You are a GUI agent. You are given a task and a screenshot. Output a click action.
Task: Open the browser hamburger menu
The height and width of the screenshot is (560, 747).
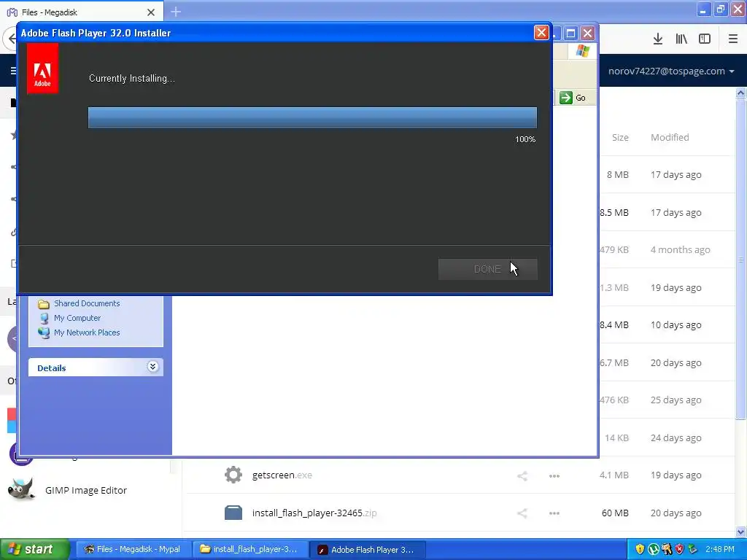pos(732,39)
